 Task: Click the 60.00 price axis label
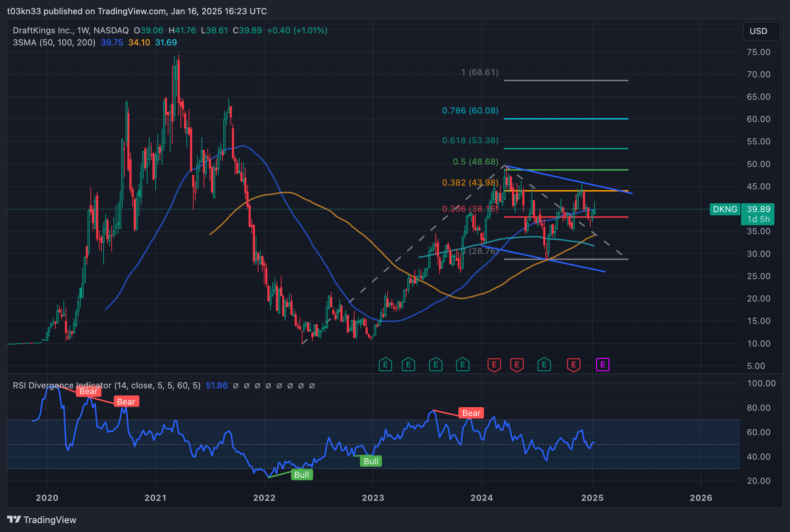click(x=759, y=119)
